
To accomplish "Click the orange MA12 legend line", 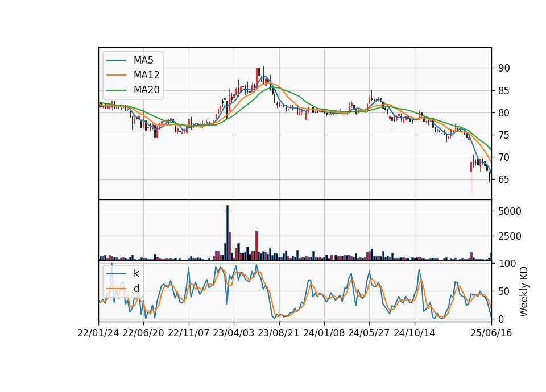I will (x=116, y=75).
